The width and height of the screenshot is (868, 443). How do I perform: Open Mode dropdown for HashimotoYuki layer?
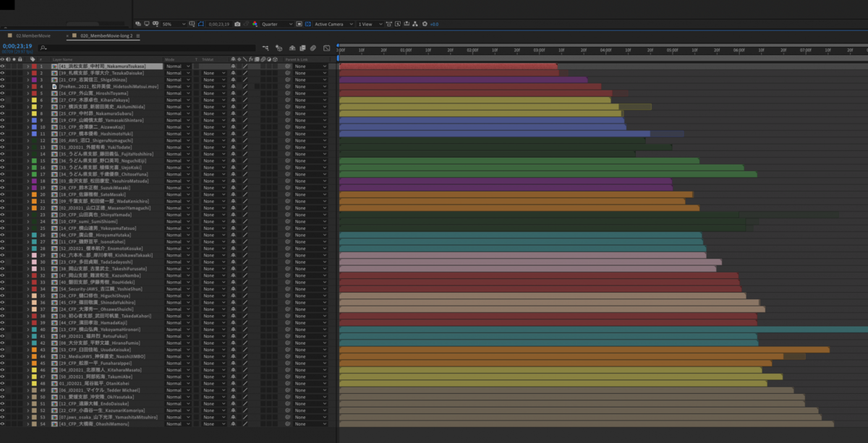click(178, 133)
